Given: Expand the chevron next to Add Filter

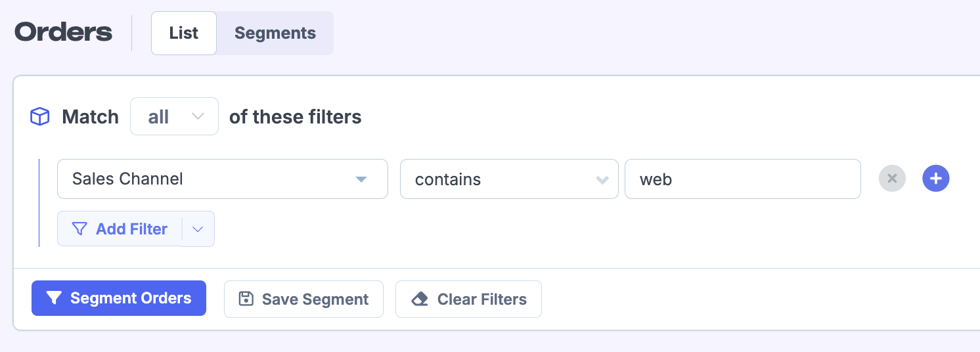Looking at the screenshot, I should [198, 229].
